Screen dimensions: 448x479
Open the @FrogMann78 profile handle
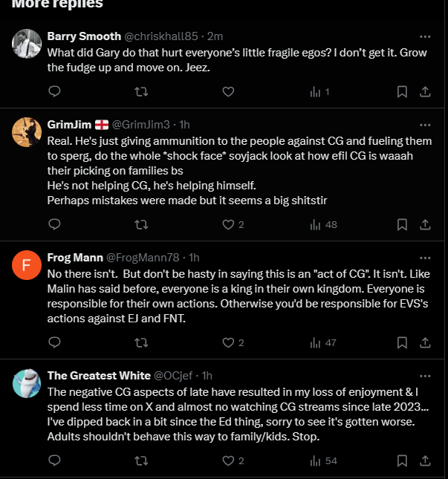tap(143, 258)
